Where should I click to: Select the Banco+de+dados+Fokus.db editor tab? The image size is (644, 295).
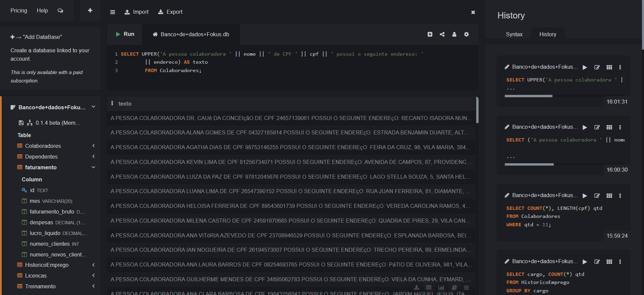point(191,35)
